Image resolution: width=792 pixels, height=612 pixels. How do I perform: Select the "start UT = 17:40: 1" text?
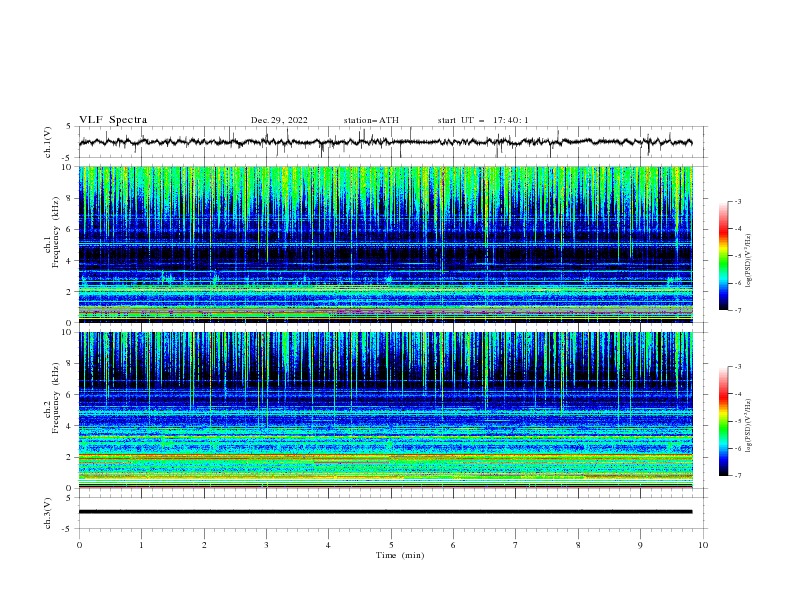482,120
